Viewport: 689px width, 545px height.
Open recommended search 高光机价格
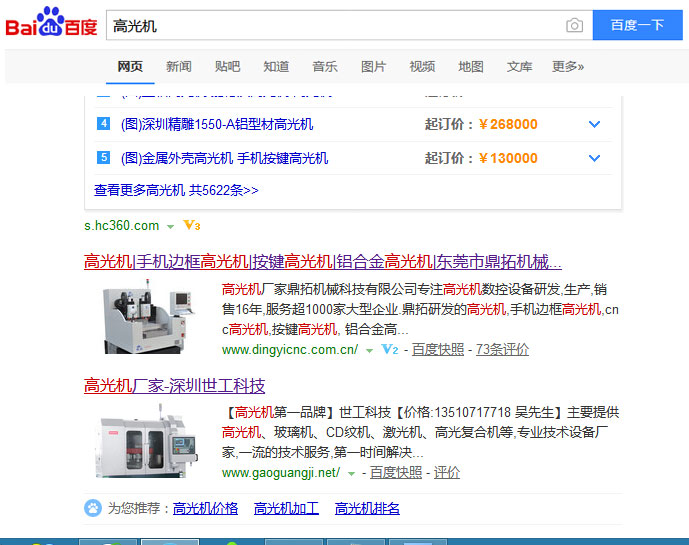tap(205, 509)
